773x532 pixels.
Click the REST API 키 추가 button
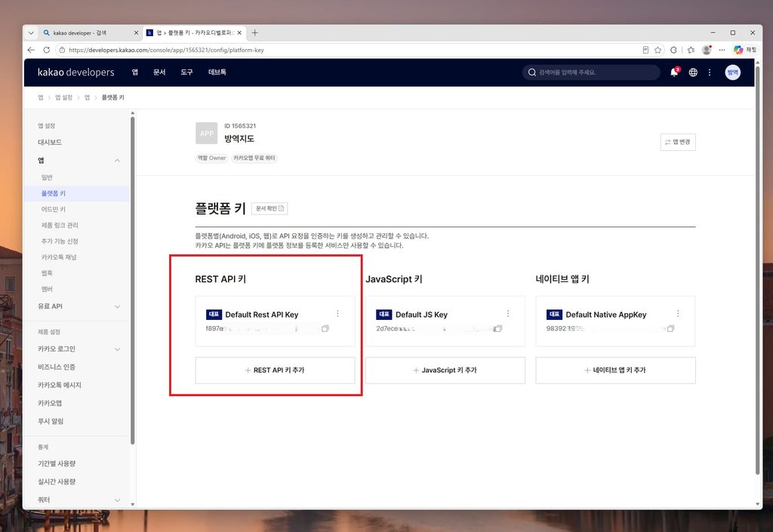275,371
